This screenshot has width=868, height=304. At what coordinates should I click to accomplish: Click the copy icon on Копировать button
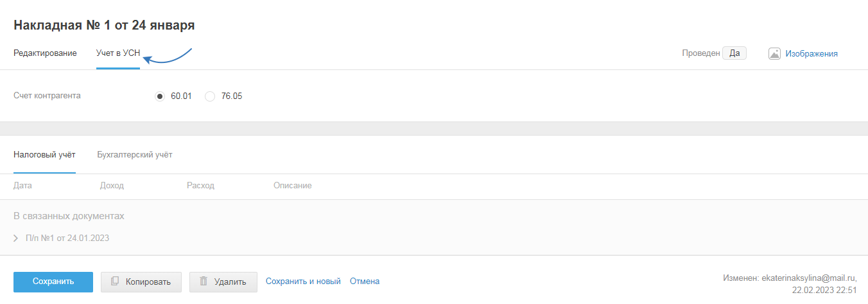(115, 282)
